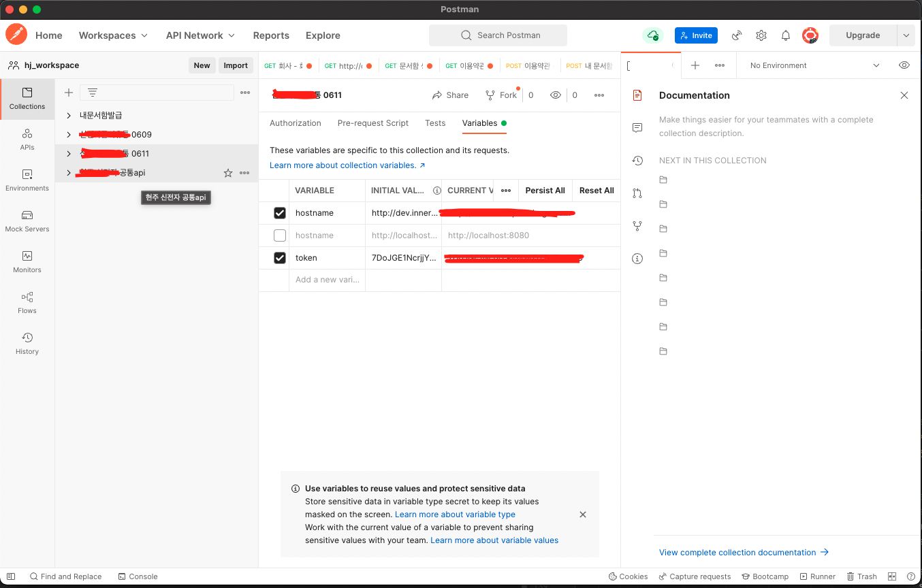Go to Home in top navigation

[x=49, y=35]
